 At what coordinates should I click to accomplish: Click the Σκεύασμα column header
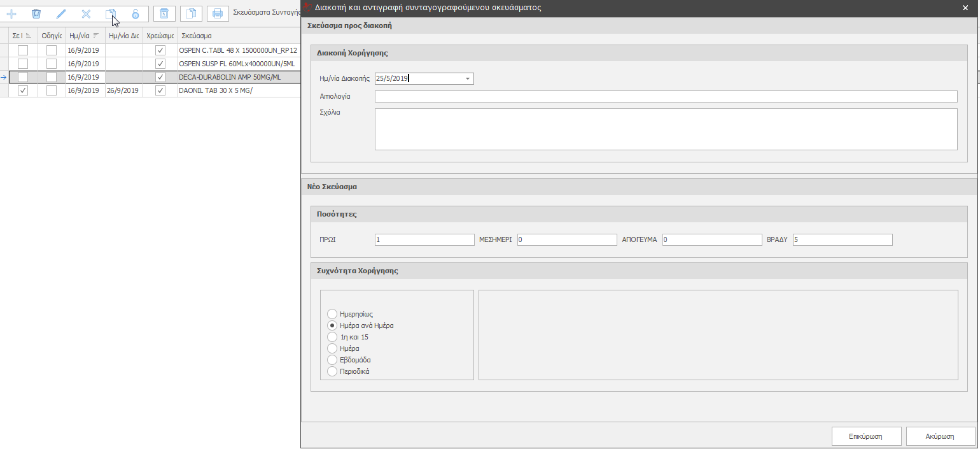click(x=196, y=36)
